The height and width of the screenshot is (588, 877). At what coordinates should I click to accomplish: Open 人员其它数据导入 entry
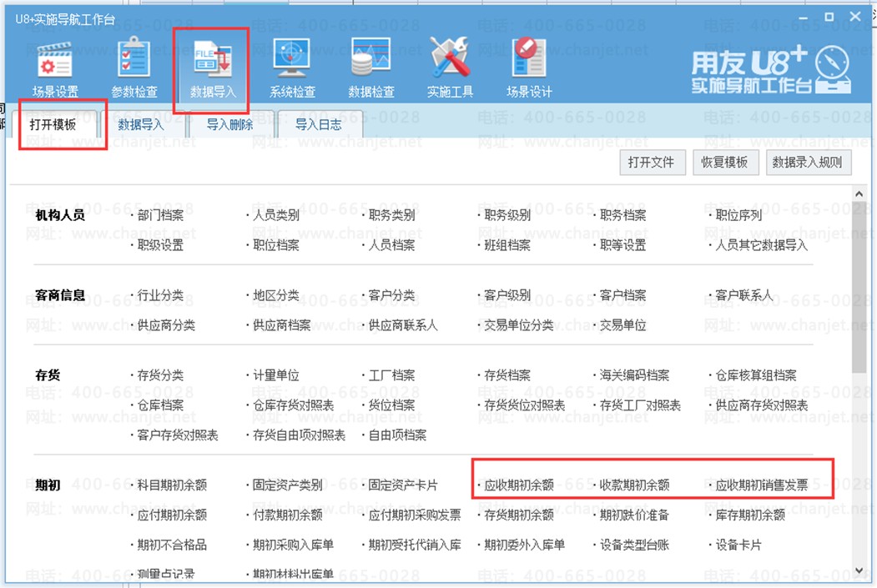[762, 245]
